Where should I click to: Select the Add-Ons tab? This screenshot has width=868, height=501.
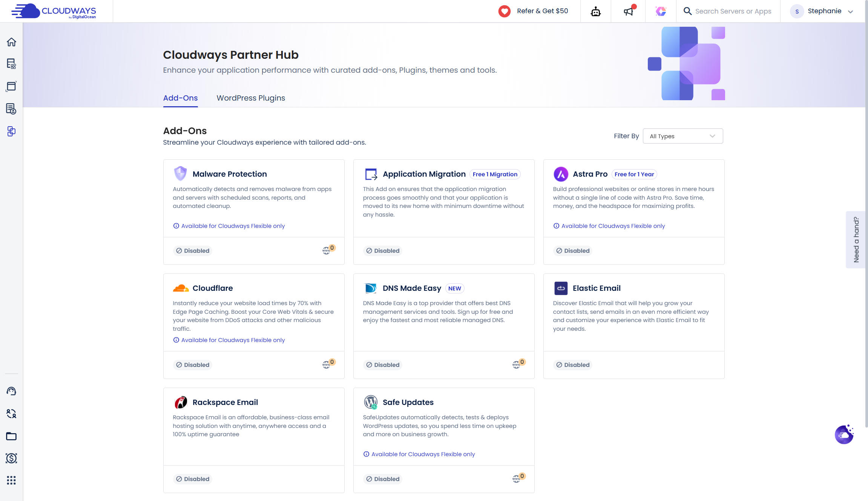point(180,98)
